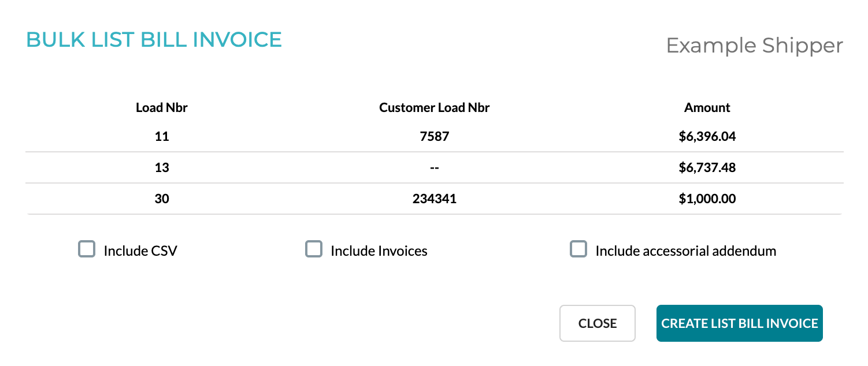Select load number 30 in the table
Viewport: 868px width, 366px height.
pos(162,199)
